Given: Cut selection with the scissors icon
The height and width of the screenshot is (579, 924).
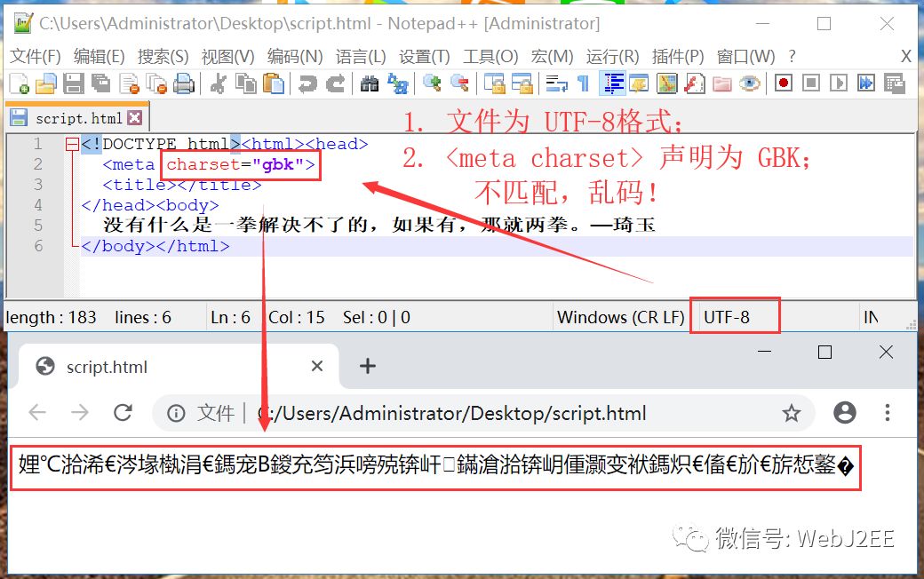Looking at the screenshot, I should 218,83.
